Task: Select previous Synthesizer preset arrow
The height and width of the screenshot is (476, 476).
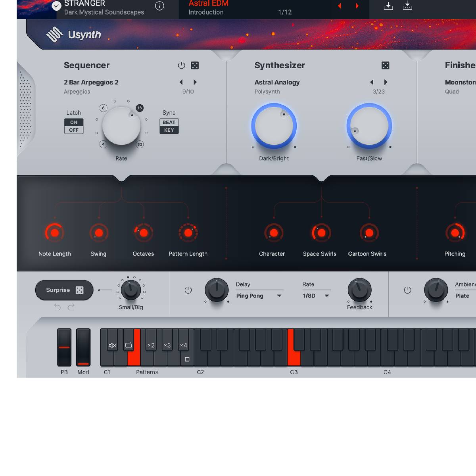Action: [x=372, y=82]
